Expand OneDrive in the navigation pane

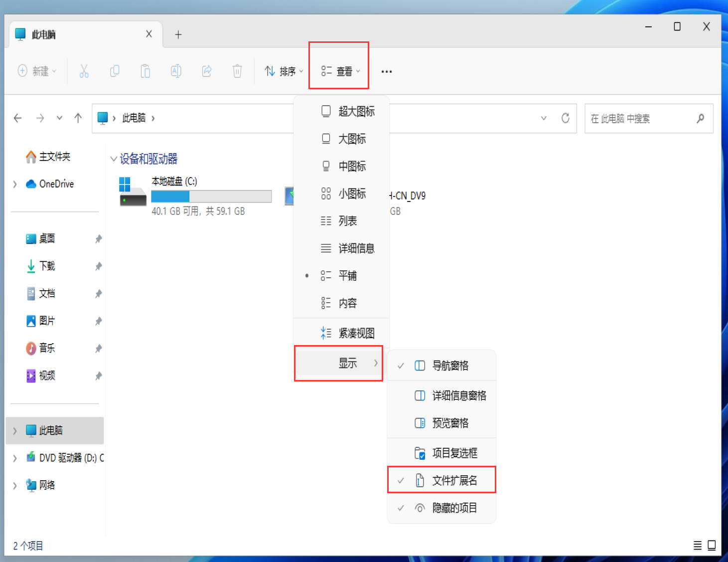15,184
